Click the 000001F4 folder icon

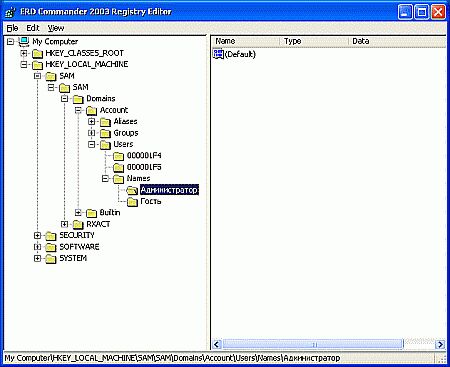(118, 156)
